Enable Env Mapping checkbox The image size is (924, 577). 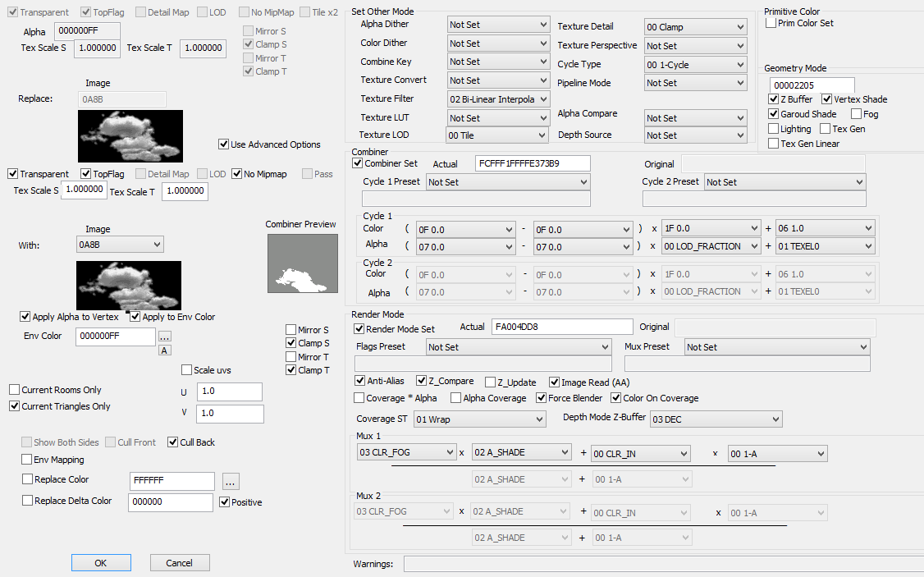[x=26, y=459]
